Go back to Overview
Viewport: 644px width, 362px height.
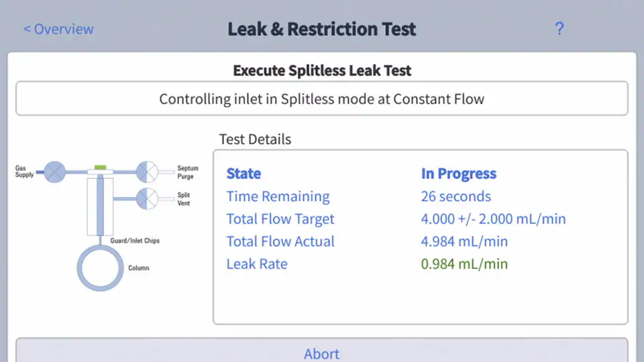[58, 29]
